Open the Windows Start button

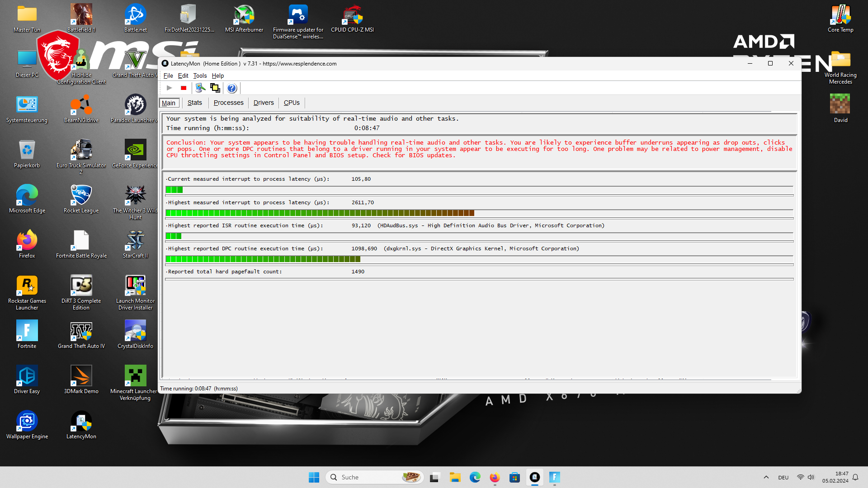pos(314,477)
